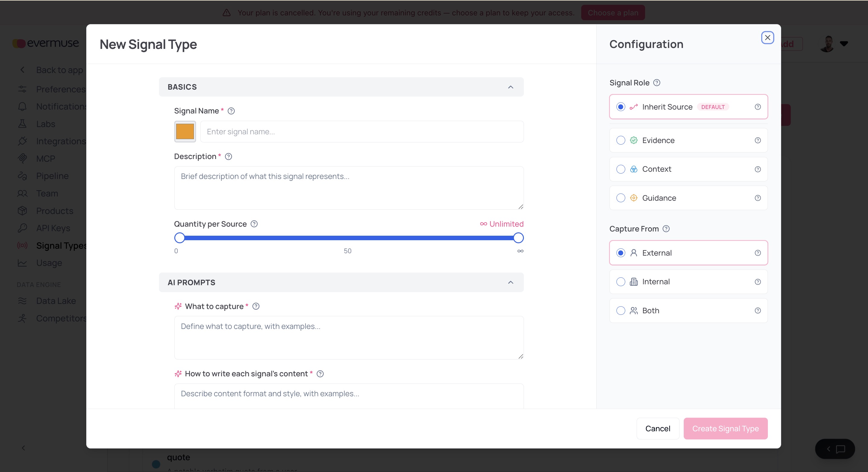The image size is (868, 472).
Task: Open the Both option info icon
Action: coord(758,311)
